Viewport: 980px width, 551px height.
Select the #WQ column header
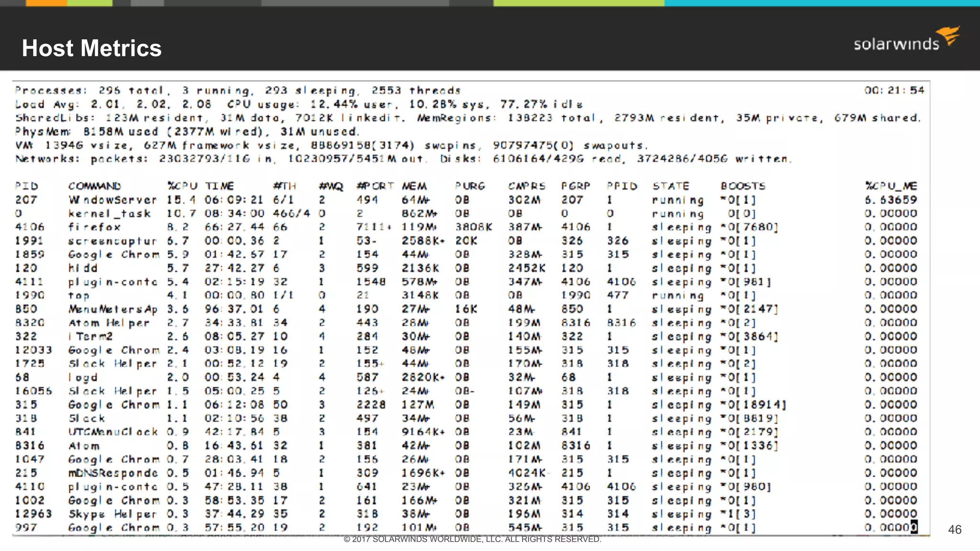coord(331,186)
